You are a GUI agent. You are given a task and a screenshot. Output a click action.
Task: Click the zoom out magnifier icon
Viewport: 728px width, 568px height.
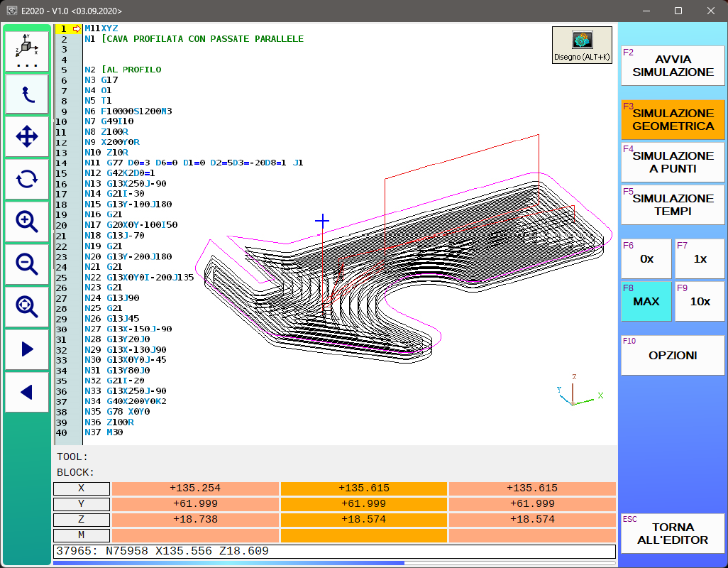tap(27, 264)
